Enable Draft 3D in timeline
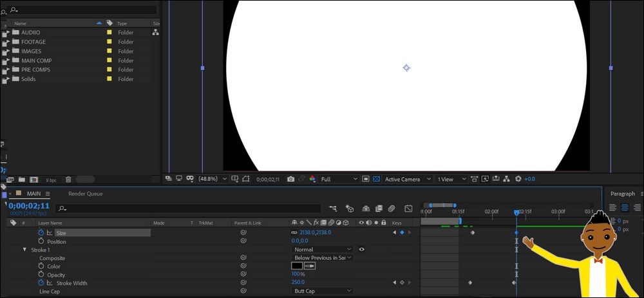This screenshot has height=298, width=644. [350, 209]
